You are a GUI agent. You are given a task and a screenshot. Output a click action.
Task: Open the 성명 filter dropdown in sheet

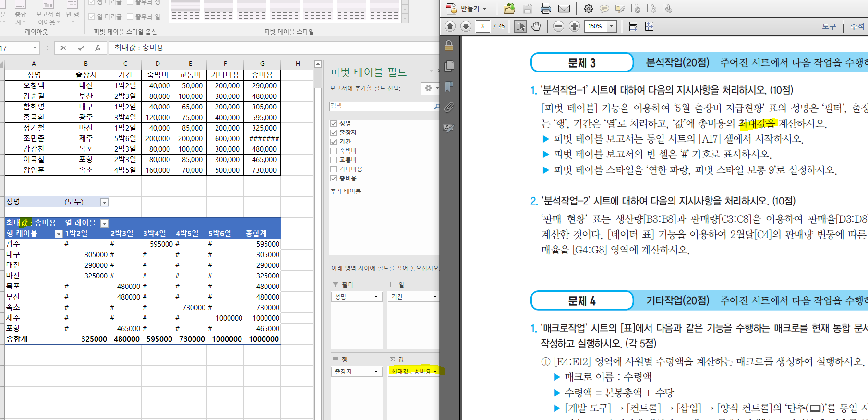104,203
